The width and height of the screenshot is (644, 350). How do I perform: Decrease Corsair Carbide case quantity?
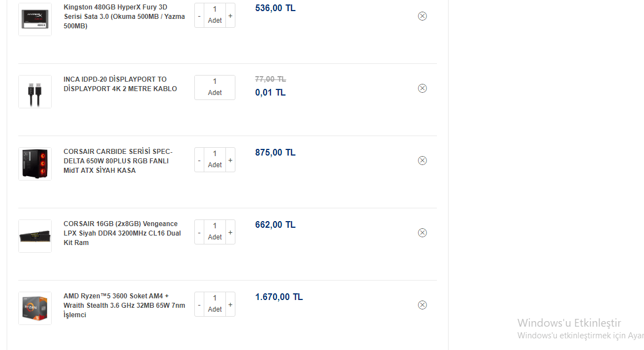(x=199, y=160)
